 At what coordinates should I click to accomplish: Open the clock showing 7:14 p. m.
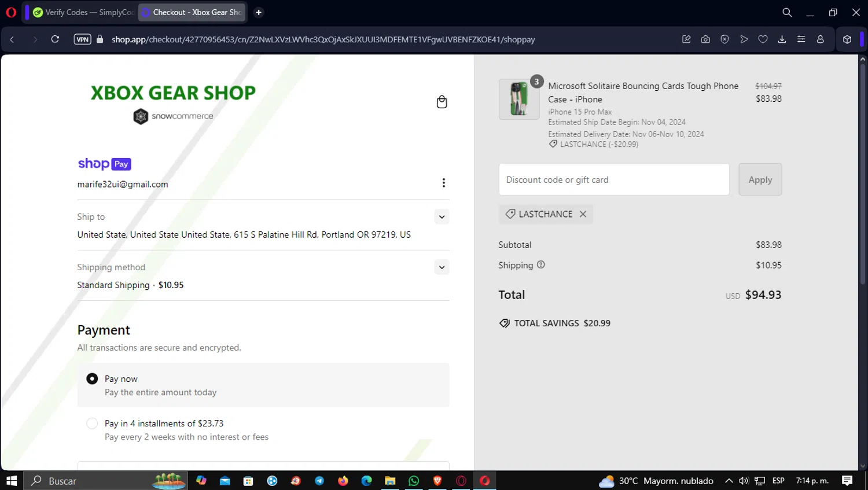(812, 481)
